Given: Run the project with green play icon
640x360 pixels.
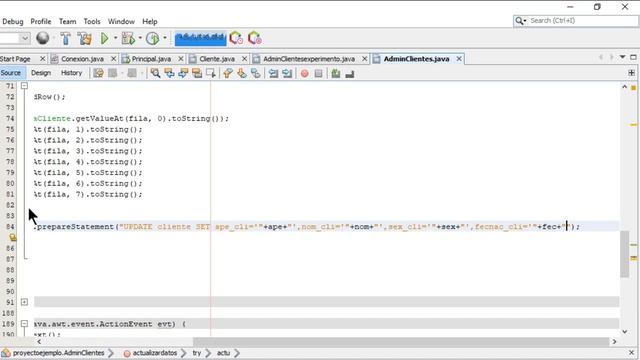Looking at the screenshot, I should (x=104, y=38).
